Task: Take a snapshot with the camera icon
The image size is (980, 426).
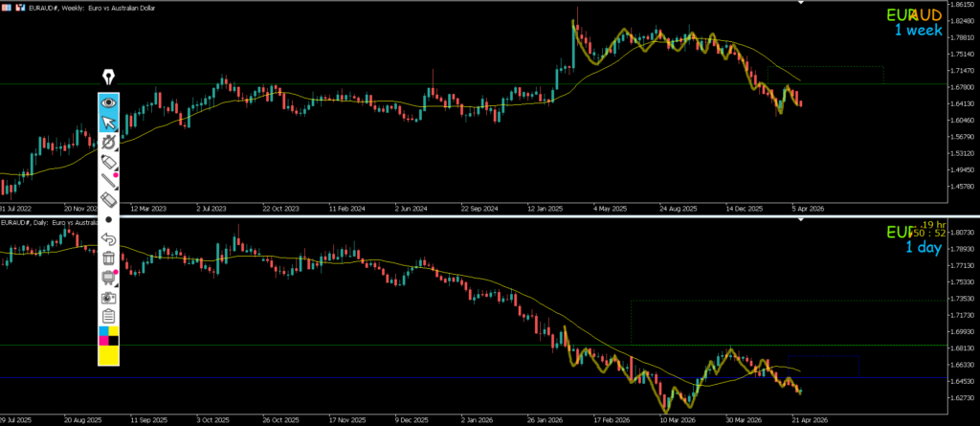Action: (108, 298)
